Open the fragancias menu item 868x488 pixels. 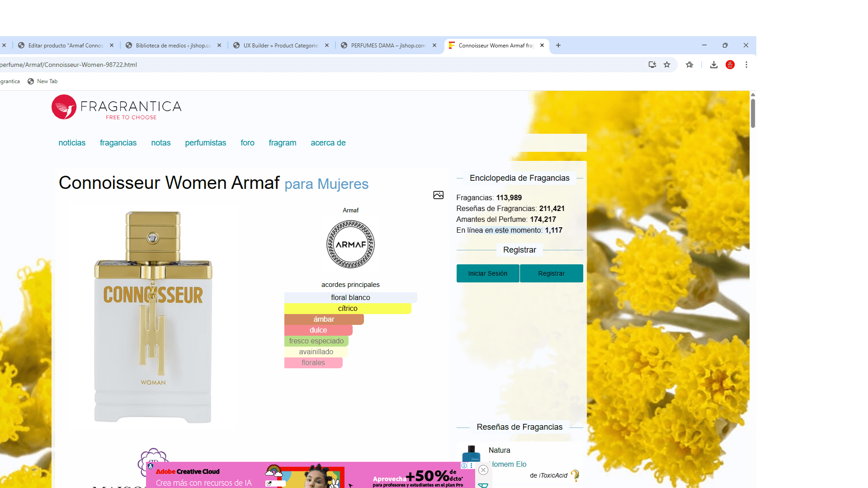[x=118, y=143]
